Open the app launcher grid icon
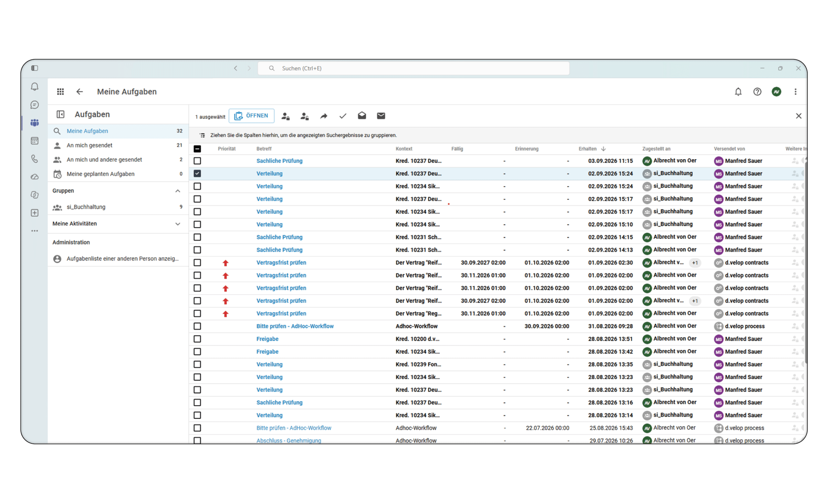Viewport: 827px width, 504px height. (x=60, y=92)
